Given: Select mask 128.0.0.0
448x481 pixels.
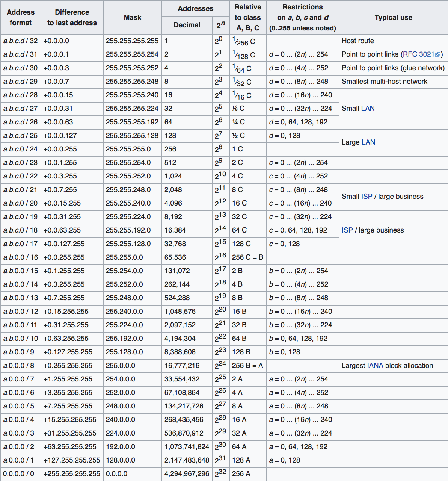Looking at the screenshot, I should 133,460.
